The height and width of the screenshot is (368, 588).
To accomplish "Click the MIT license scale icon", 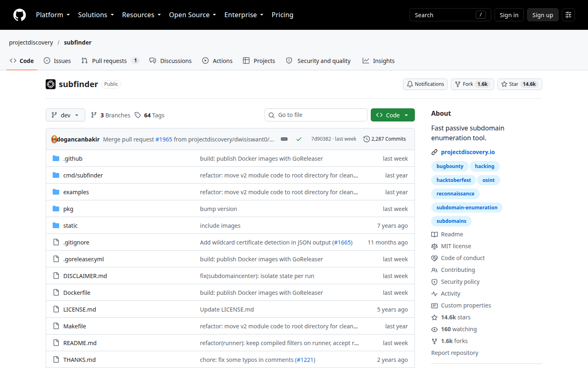I will (434, 246).
